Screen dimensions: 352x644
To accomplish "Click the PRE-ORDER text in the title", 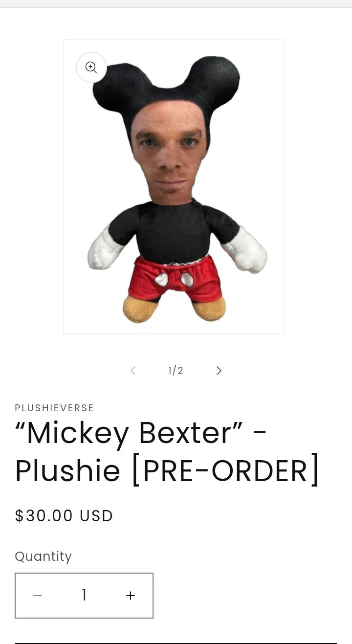I will 226,470.
